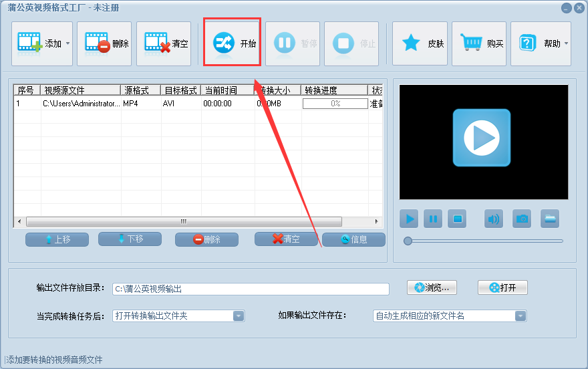Screen dimensions: 588x369
Task: Open the 帮助 help icon
Action: 527,43
